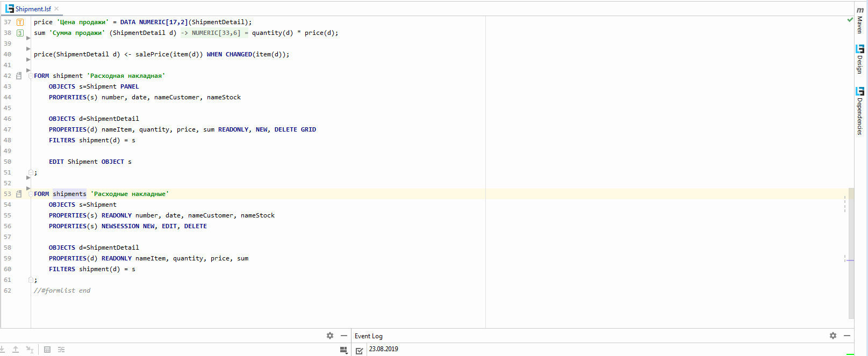Collapse the FORM shipment block on line 42
868x356 pixels.
(x=31, y=76)
